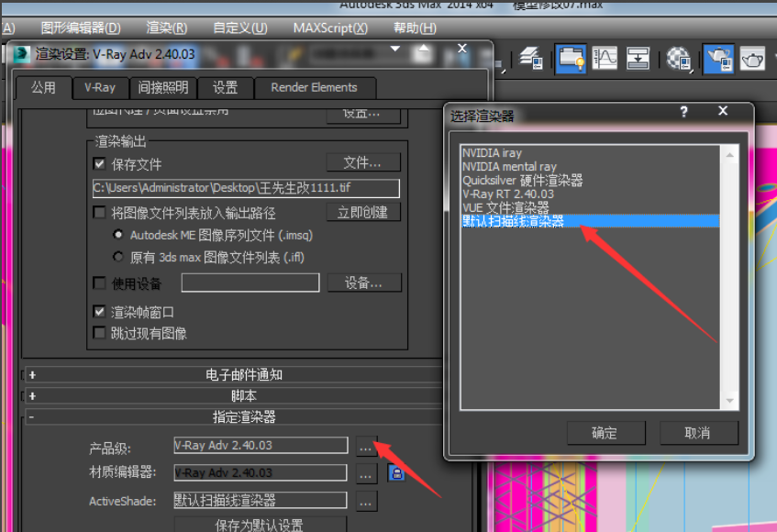This screenshot has width=777, height=532.
Task: Click the 文件... button
Action: click(362, 162)
